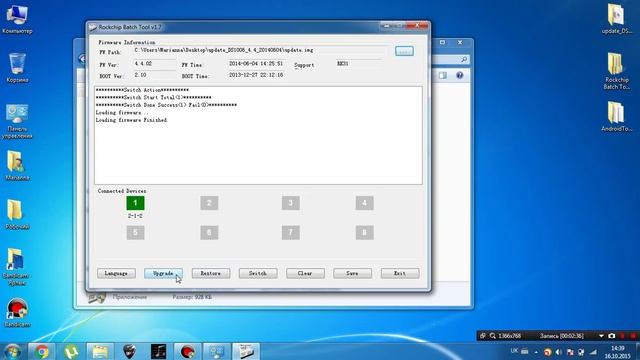Browse for firmware file with '...' button
Viewport: 640px width, 360px height.
pyautogui.click(x=404, y=51)
